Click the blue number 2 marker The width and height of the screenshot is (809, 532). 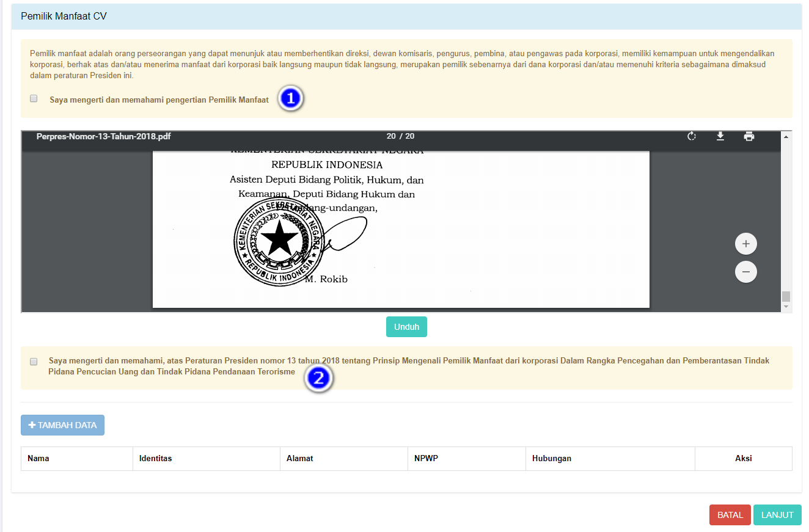pyautogui.click(x=318, y=379)
